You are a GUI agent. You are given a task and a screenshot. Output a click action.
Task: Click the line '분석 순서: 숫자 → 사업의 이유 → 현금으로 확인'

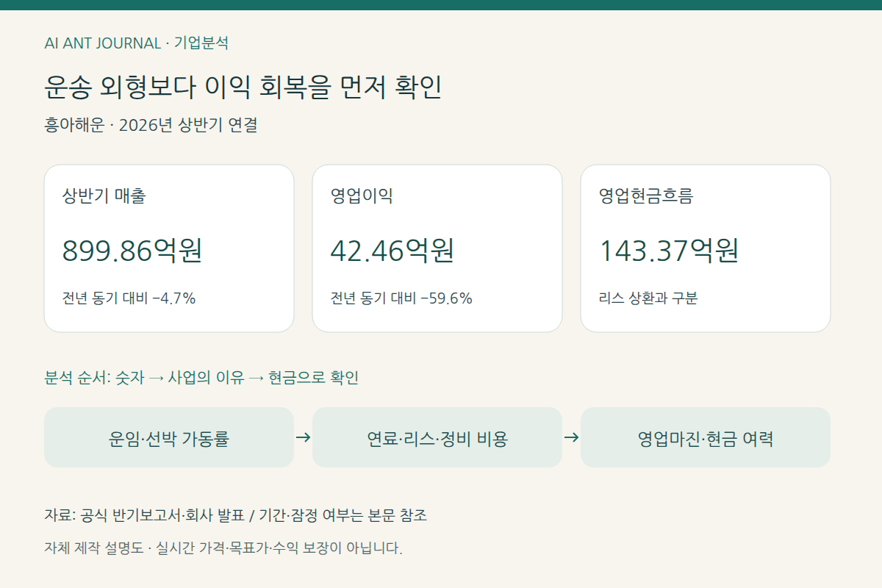pos(201,378)
